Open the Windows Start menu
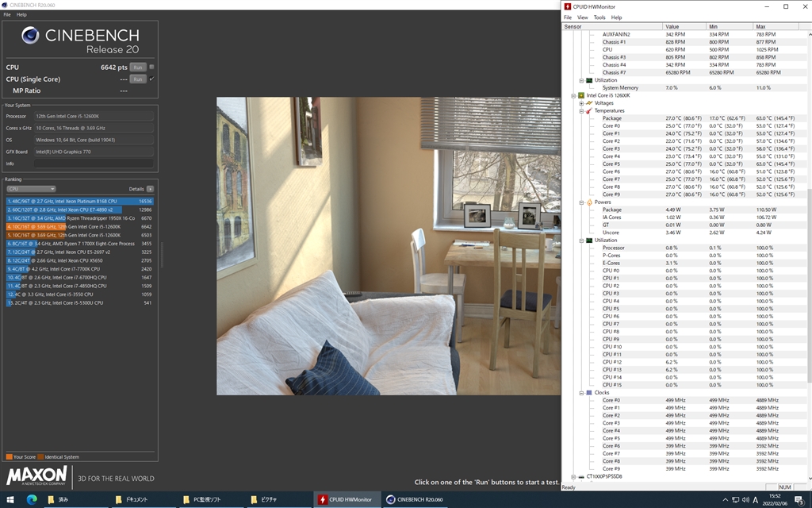The width and height of the screenshot is (812, 508). click(x=10, y=499)
